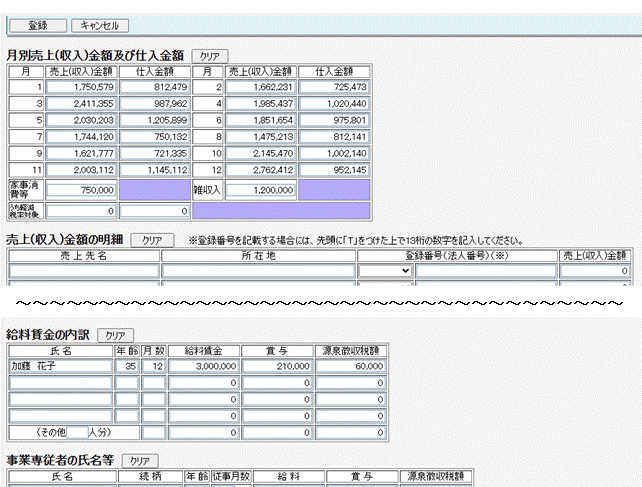Select month 7 sales field 1,744,120

[81, 136]
